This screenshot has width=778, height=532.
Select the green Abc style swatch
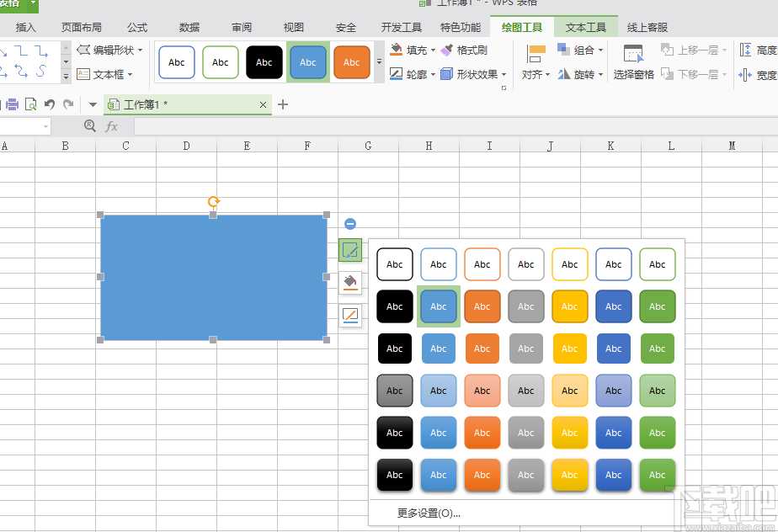(x=657, y=306)
